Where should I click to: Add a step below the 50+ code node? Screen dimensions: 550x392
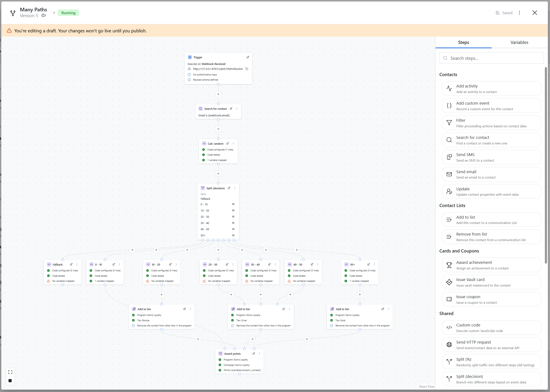[x=360, y=294]
